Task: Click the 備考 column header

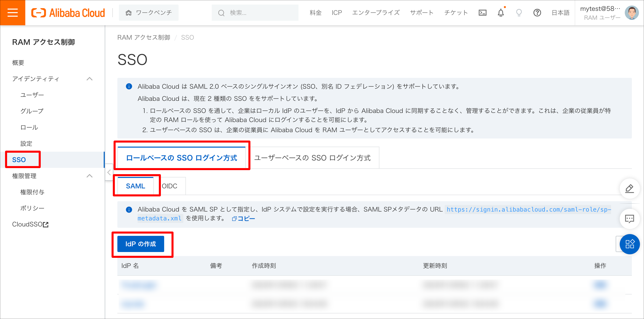Action: coord(216,266)
